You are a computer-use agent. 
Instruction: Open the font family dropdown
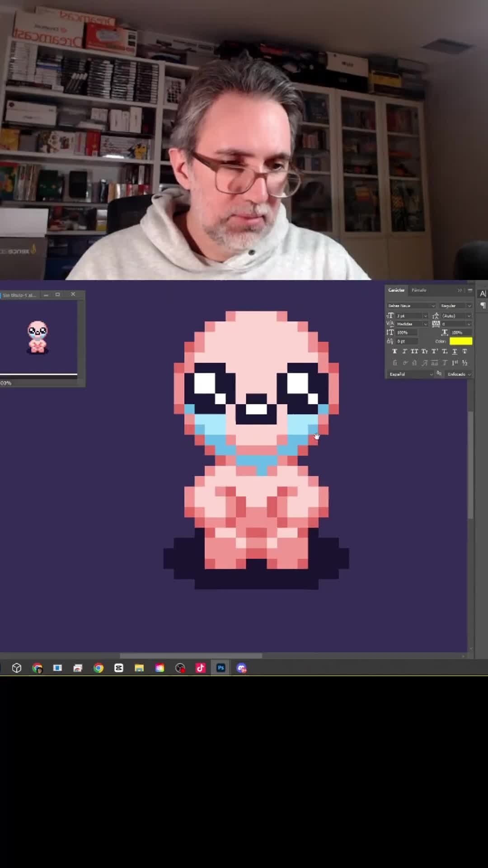tap(412, 306)
